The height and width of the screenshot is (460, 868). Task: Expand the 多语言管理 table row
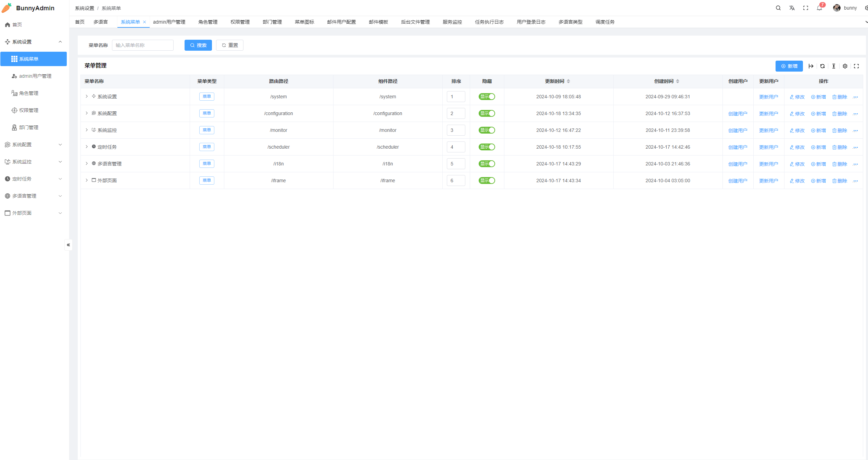87,164
